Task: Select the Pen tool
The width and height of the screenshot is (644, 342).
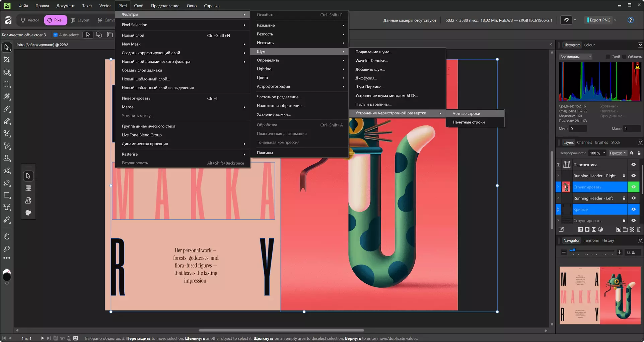Action: pyautogui.click(x=7, y=183)
